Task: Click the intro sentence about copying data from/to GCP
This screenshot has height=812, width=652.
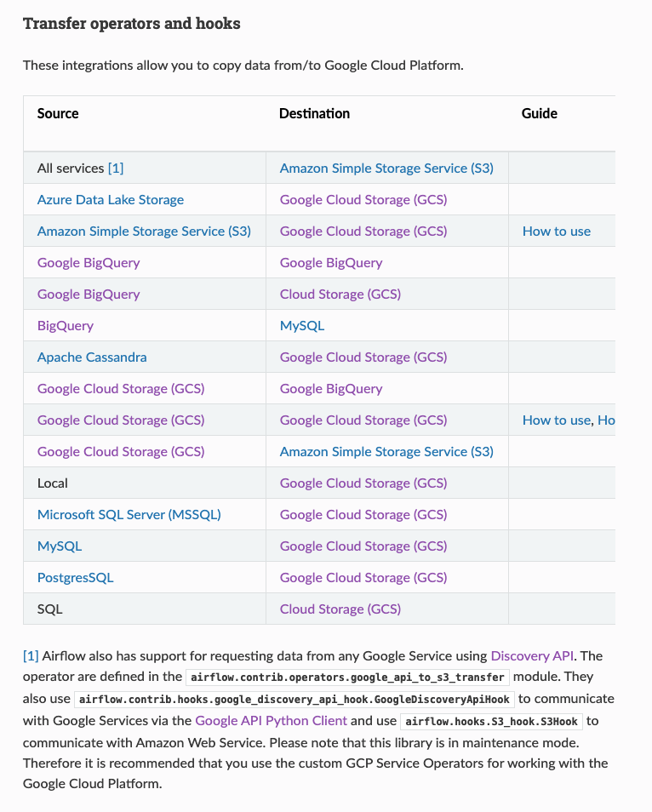Action: [x=243, y=66]
